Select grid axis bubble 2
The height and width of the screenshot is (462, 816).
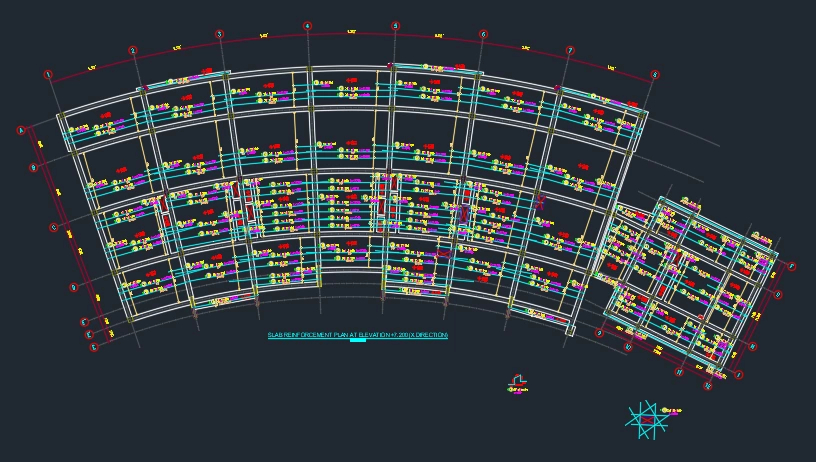pos(132,50)
